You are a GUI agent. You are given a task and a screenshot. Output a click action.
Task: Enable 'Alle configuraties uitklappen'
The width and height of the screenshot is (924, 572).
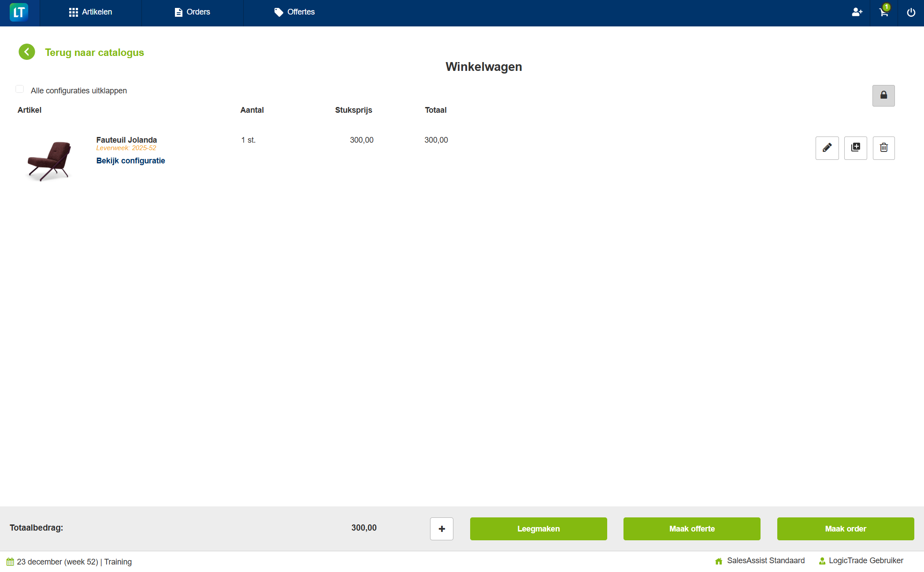(19, 89)
